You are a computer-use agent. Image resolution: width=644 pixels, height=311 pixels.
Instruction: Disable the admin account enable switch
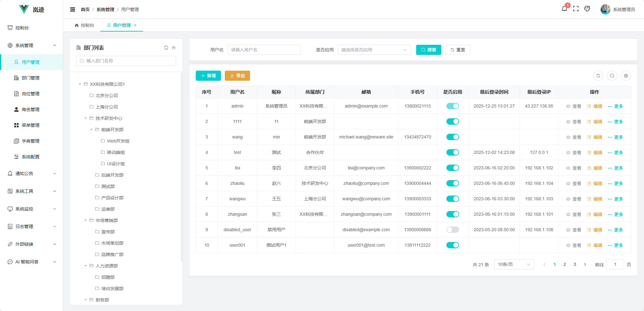point(452,106)
